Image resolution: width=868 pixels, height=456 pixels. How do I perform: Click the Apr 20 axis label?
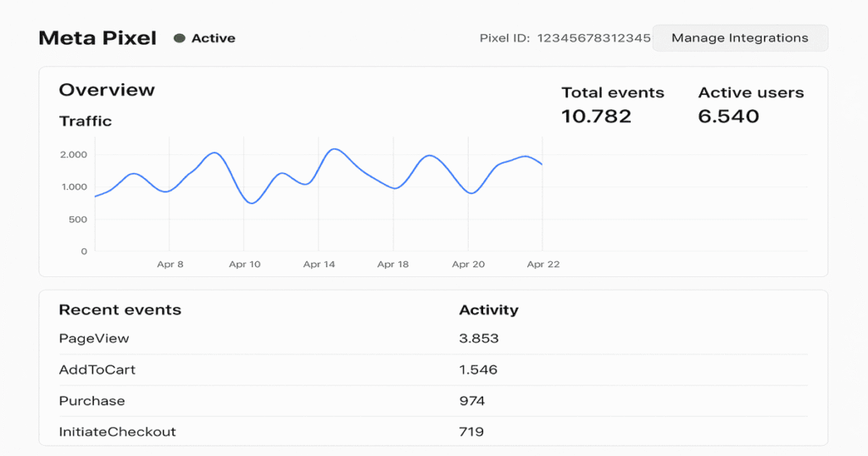tap(468, 264)
